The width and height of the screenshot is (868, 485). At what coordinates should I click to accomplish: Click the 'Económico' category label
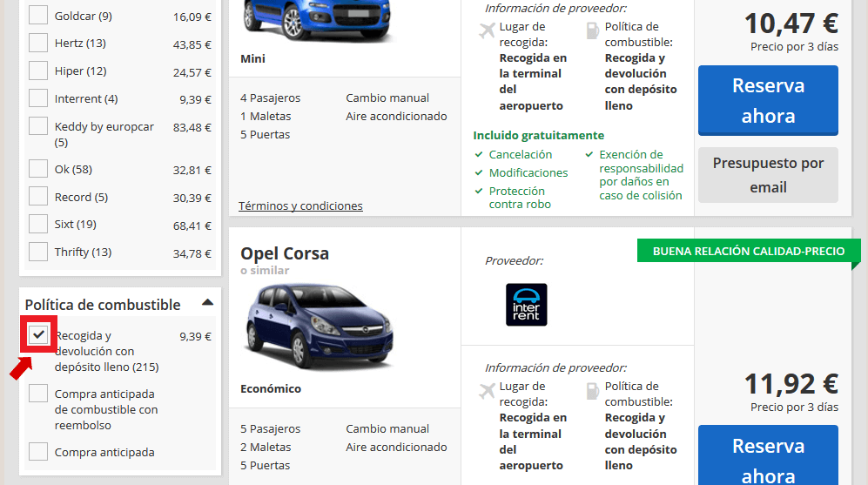(x=271, y=388)
